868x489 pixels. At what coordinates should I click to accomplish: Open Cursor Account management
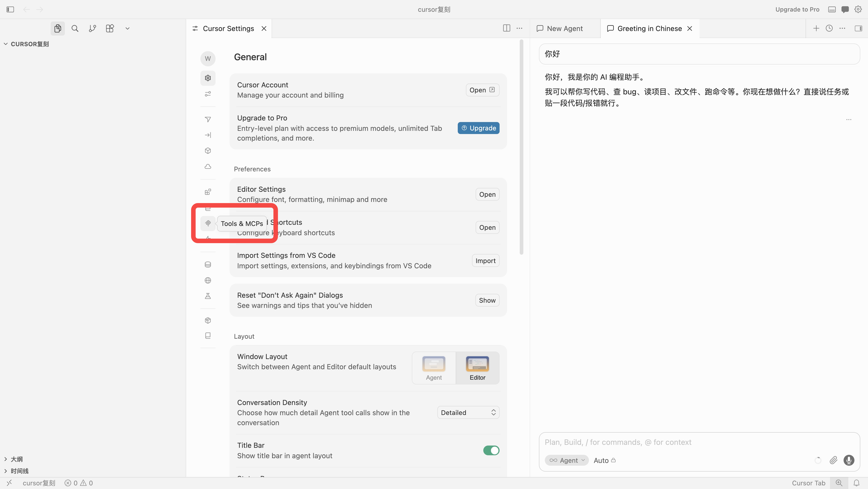tap(483, 90)
